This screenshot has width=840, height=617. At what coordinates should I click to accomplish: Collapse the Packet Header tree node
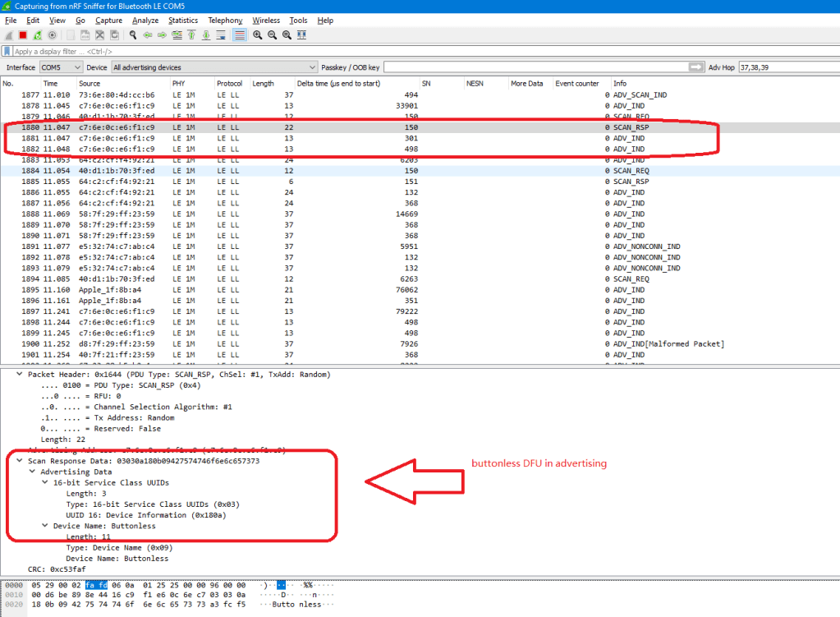20,374
